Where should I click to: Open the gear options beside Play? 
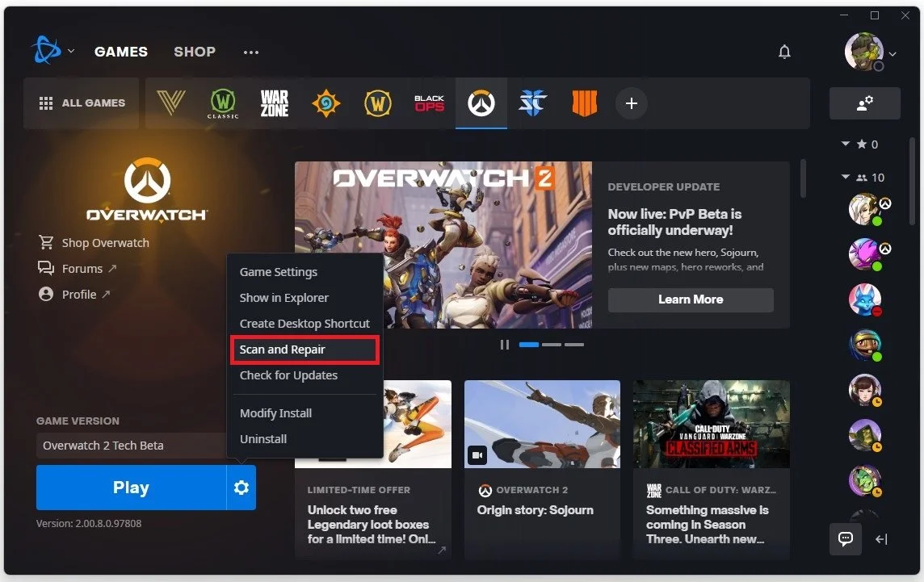click(x=241, y=488)
